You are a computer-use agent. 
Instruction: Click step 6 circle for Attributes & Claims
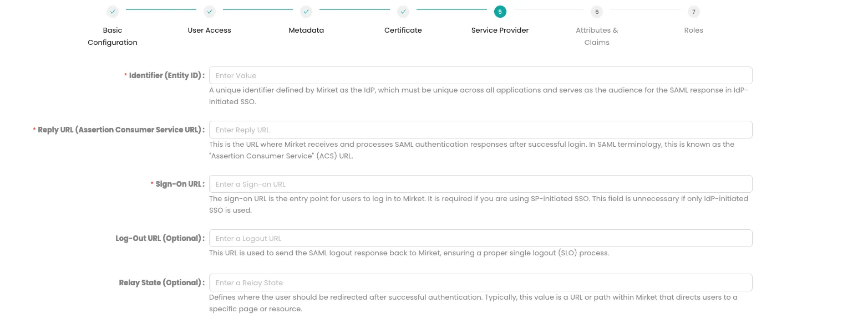tap(597, 11)
